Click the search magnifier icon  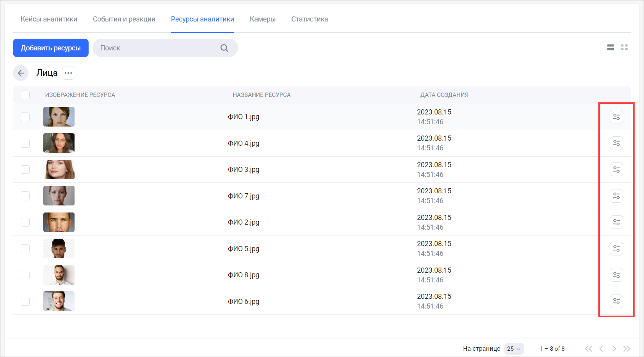coord(224,48)
